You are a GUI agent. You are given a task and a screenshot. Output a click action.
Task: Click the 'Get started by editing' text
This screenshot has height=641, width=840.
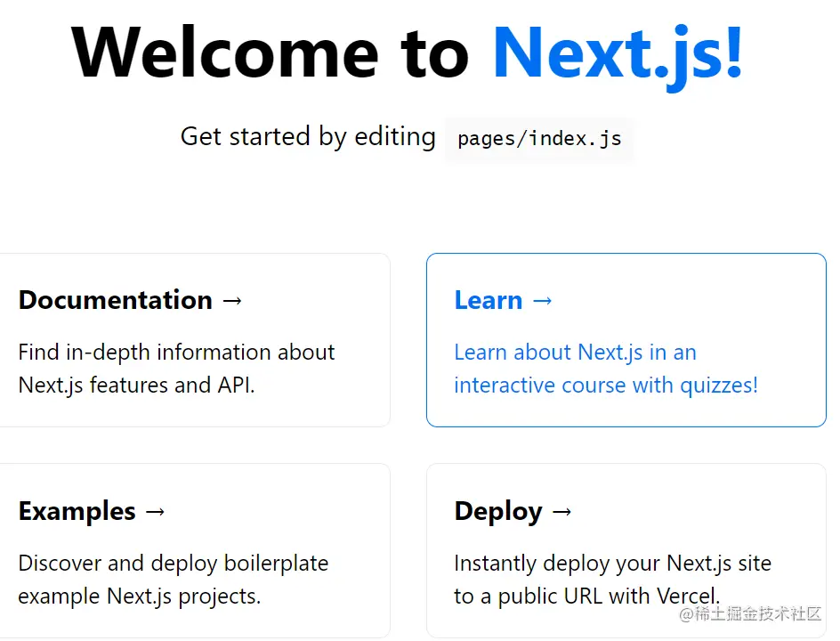pos(308,137)
